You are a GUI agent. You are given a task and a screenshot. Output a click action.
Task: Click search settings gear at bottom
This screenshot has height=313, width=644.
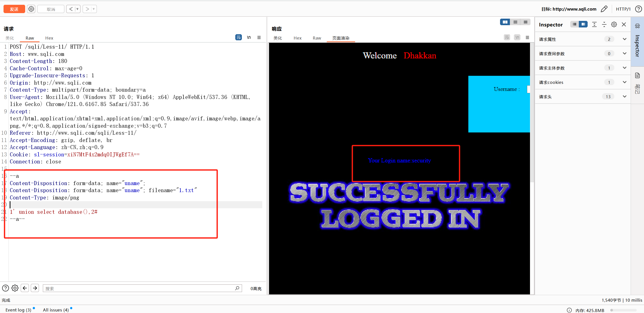(x=15, y=288)
